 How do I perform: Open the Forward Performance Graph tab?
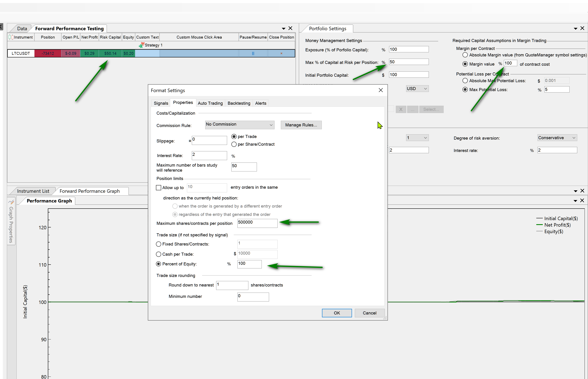89,191
